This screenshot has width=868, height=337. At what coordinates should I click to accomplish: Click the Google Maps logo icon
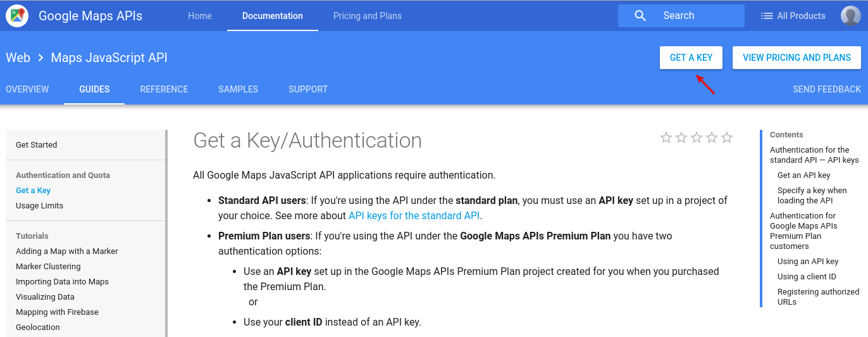point(17,16)
